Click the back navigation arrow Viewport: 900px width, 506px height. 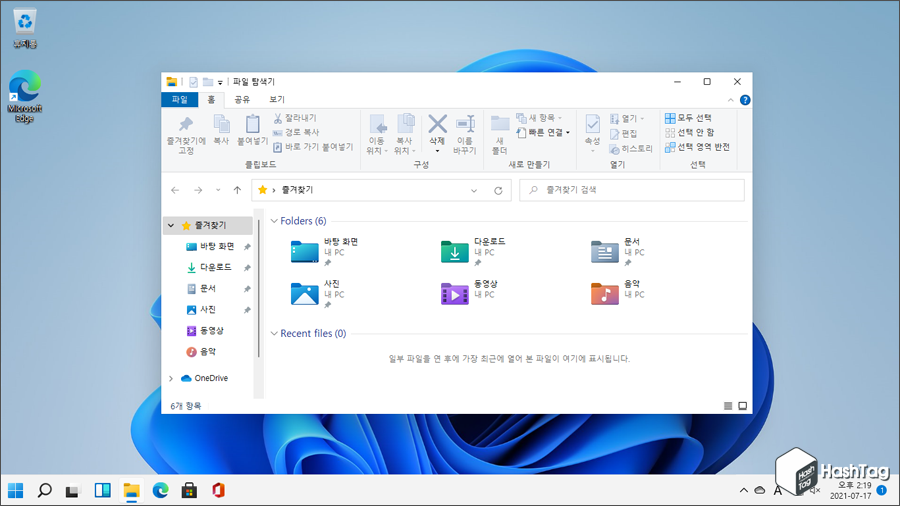175,190
